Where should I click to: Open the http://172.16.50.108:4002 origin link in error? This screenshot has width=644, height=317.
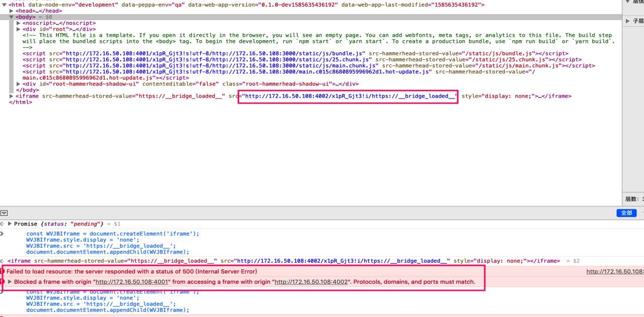311,282
